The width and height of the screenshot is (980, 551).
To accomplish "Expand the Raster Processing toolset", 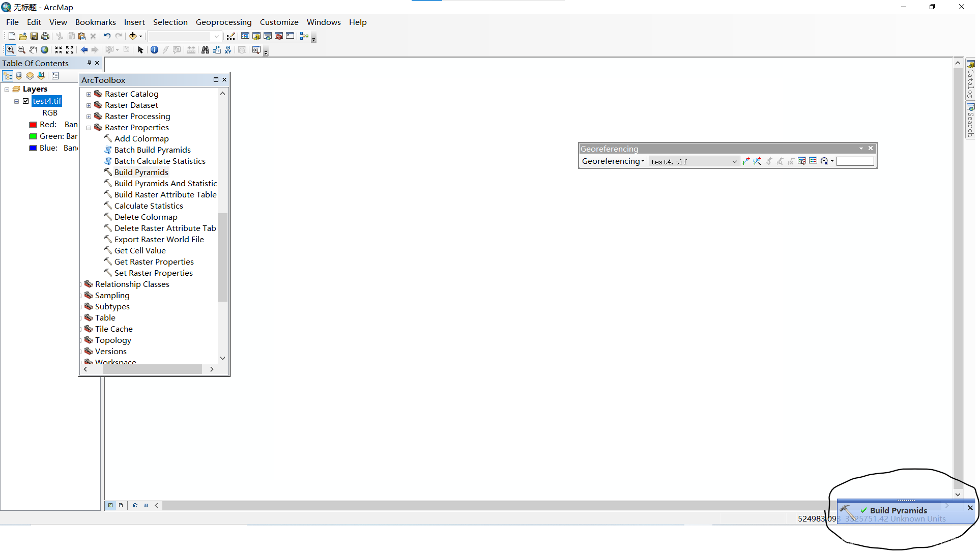I will (x=89, y=117).
